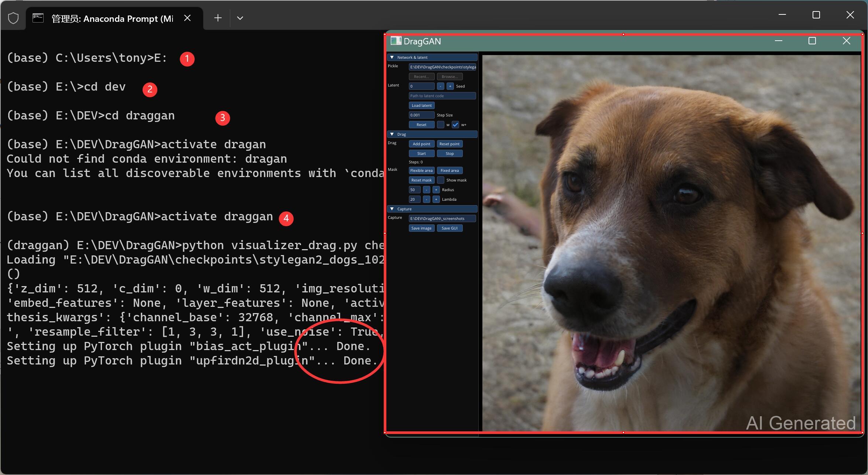Click the generated dog image

(671, 243)
